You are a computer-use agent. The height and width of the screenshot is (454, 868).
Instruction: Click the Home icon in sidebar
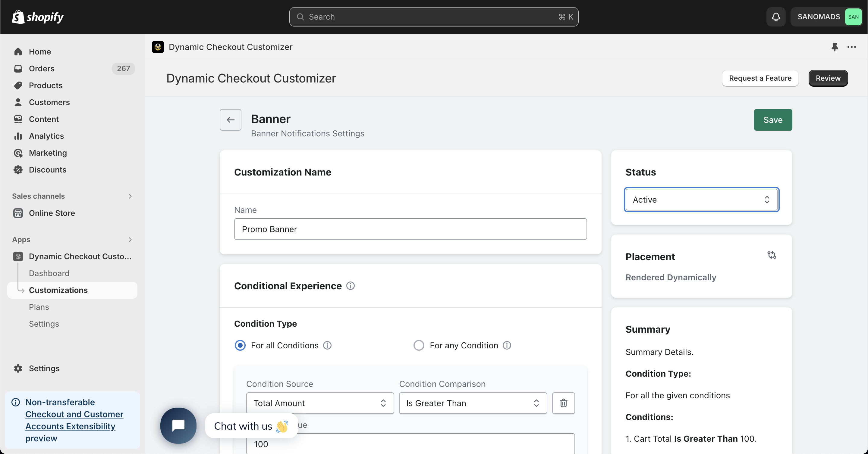point(18,51)
